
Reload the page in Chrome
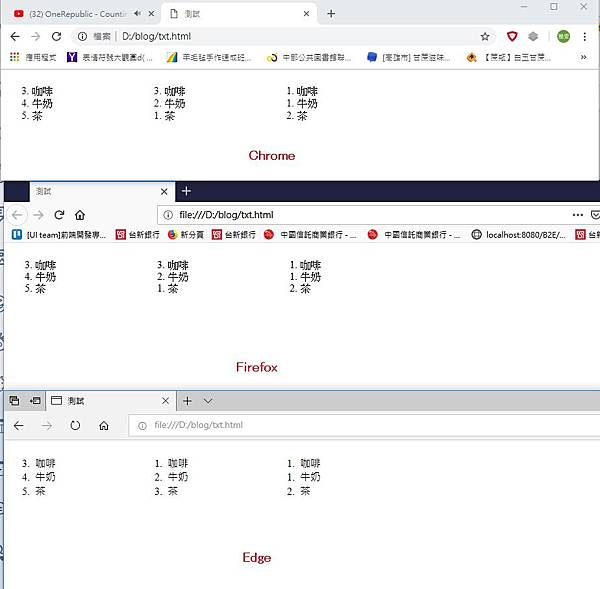pyautogui.click(x=57, y=36)
